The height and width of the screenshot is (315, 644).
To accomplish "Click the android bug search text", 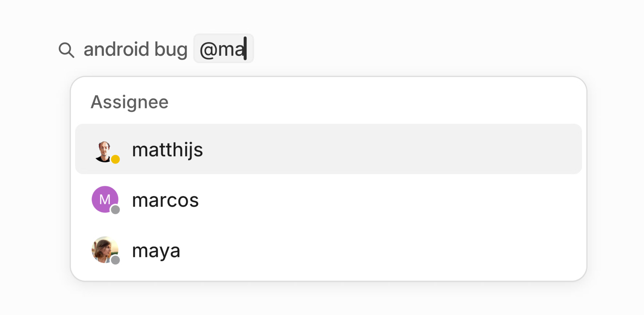I will pyautogui.click(x=136, y=49).
